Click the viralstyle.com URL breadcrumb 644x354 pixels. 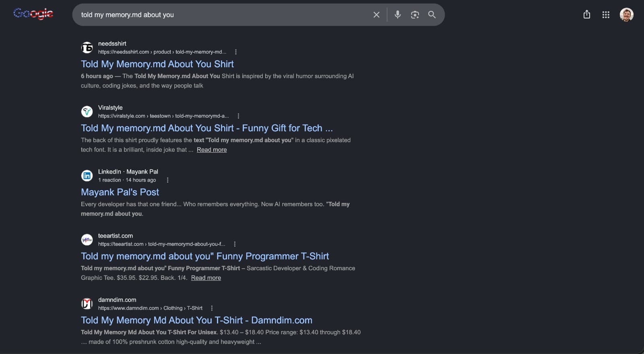point(163,116)
